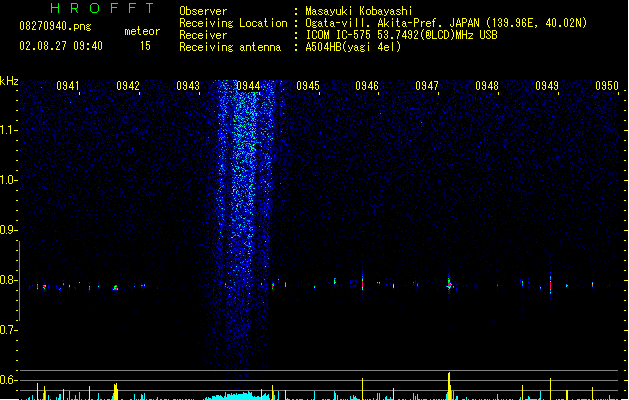Viewport: 629px width, 400px height.
Task: Click the 0.9 kHz axis label
Action: click(8, 230)
